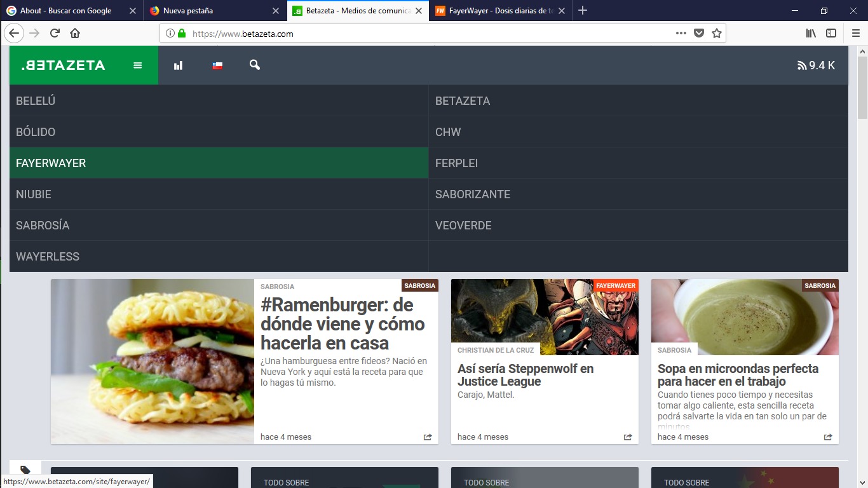The height and width of the screenshot is (488, 868).
Task: Click the browser Forward arrow button
Action: (34, 33)
